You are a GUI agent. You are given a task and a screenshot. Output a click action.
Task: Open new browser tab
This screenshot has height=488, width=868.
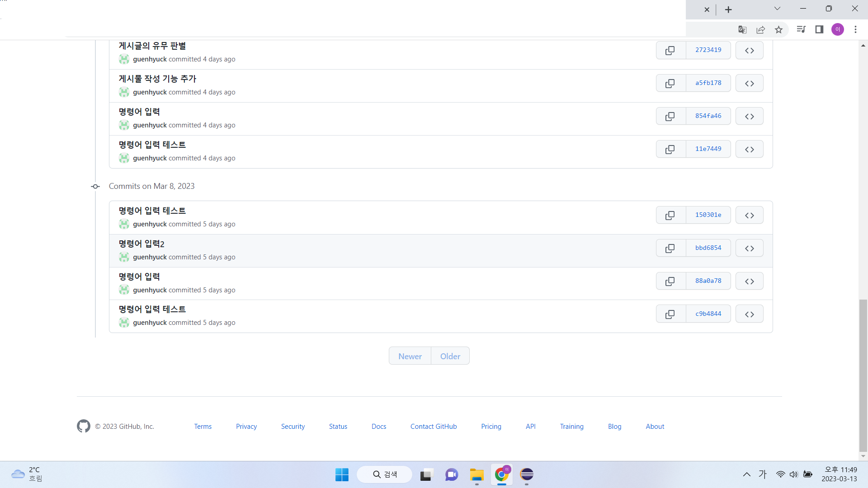pyautogui.click(x=728, y=9)
